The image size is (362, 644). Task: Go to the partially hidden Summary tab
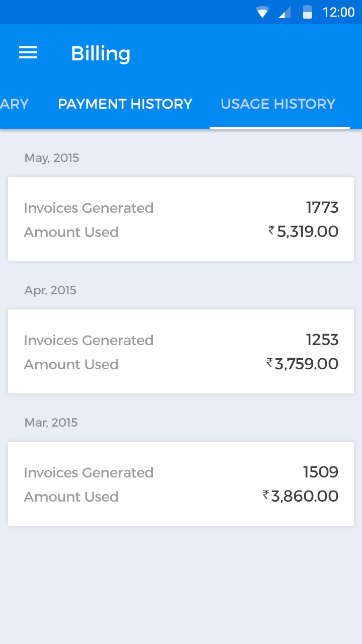point(14,104)
